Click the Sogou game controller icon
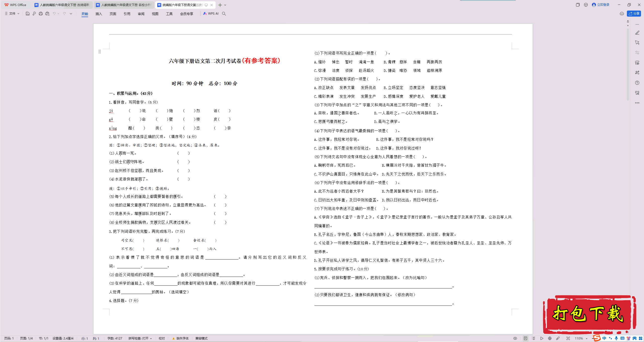Image resolution: width=644 pixels, height=342 pixels. 634,338
